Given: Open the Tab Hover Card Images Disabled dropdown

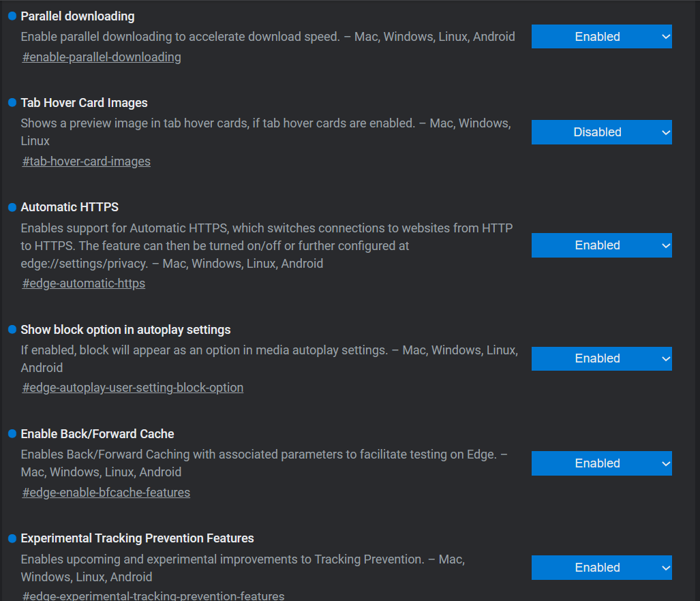Looking at the screenshot, I should 601,132.
